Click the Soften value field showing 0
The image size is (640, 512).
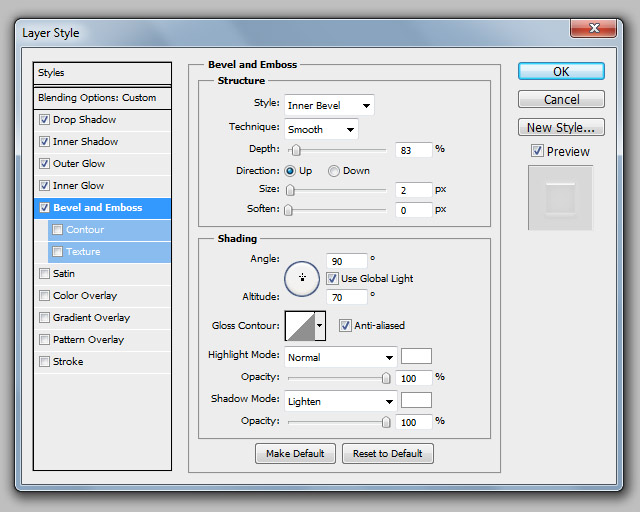coord(413,210)
